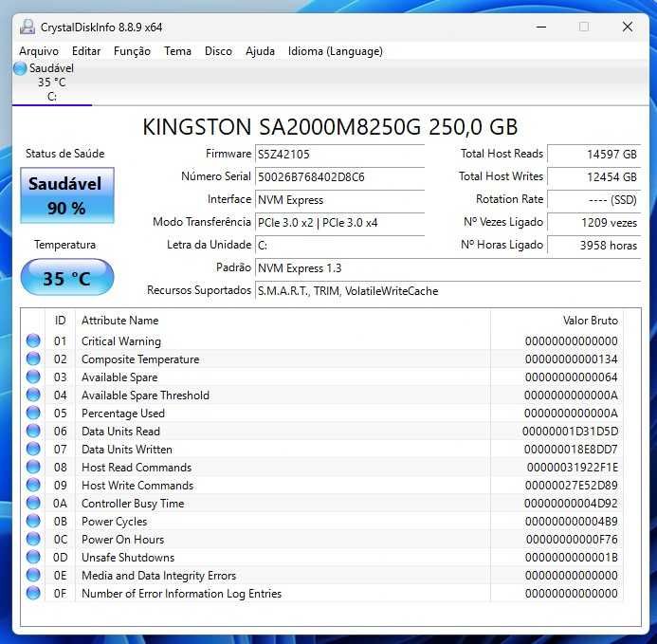The width and height of the screenshot is (657, 644).
Task: Click the status orb for Controller Busy Time
Action: [x=33, y=503]
